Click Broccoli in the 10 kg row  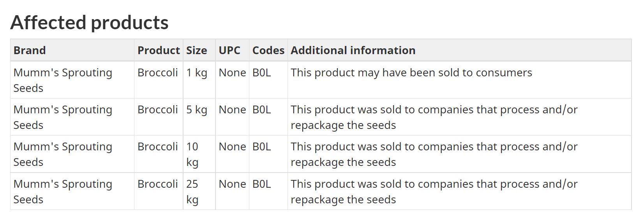point(157,147)
